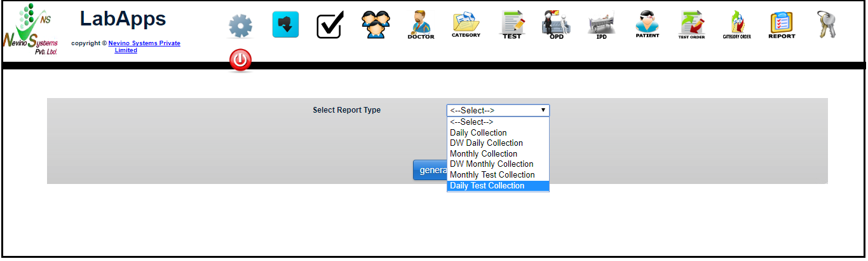Open the Test Order icon
The width and height of the screenshot is (868, 261).
pos(691,25)
